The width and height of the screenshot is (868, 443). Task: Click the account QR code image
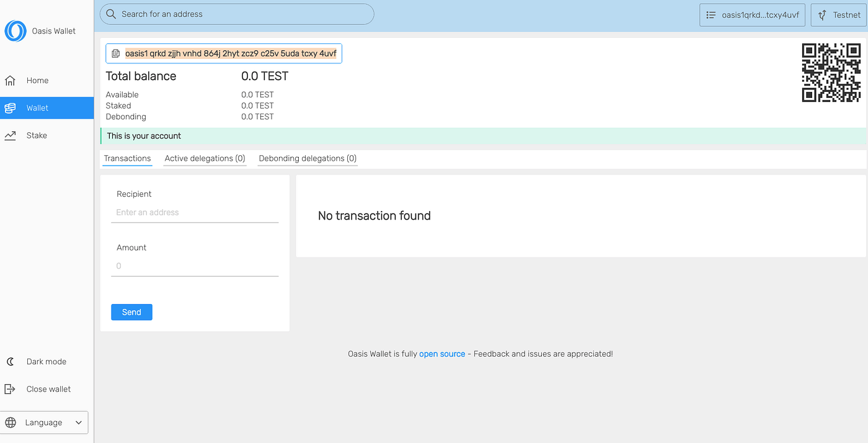[x=831, y=73]
